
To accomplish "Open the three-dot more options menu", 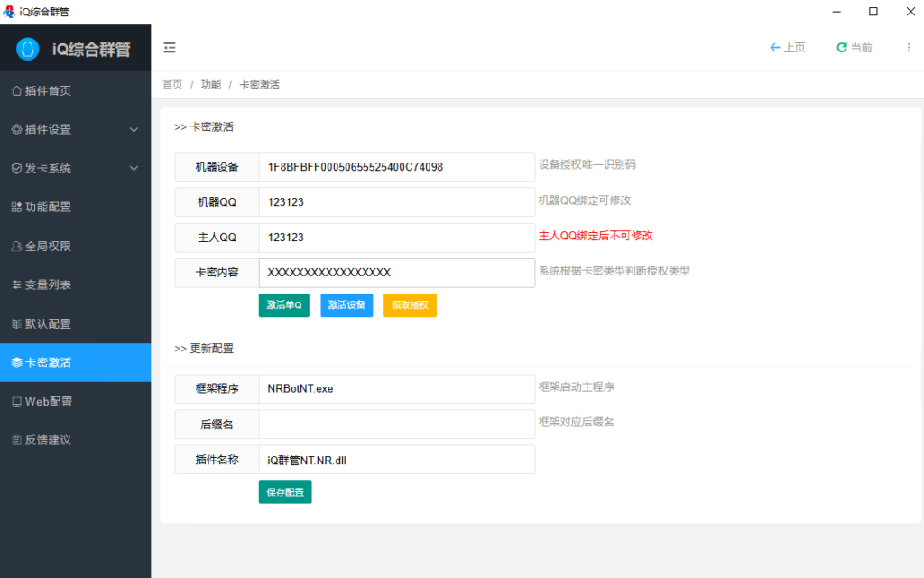I will coord(908,48).
